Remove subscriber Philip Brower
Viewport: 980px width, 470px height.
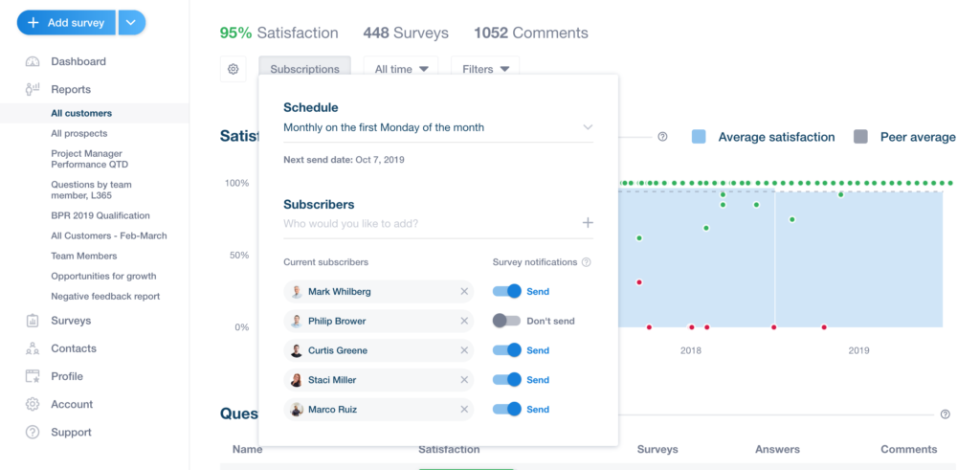coord(464,321)
